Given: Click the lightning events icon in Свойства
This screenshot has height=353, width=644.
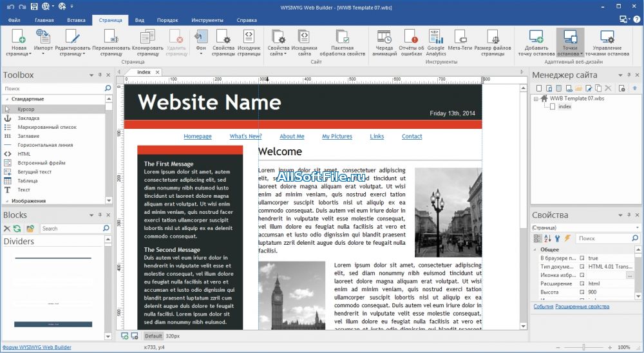Looking at the screenshot, I should coord(567,238).
